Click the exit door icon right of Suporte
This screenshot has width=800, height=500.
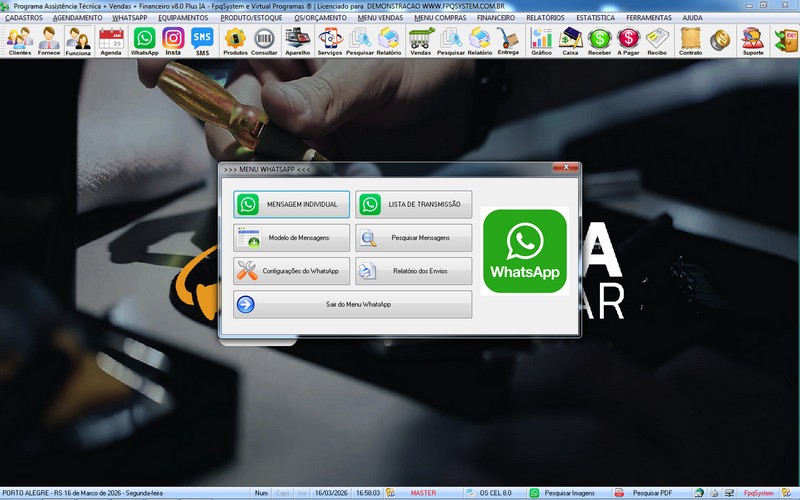point(786,41)
